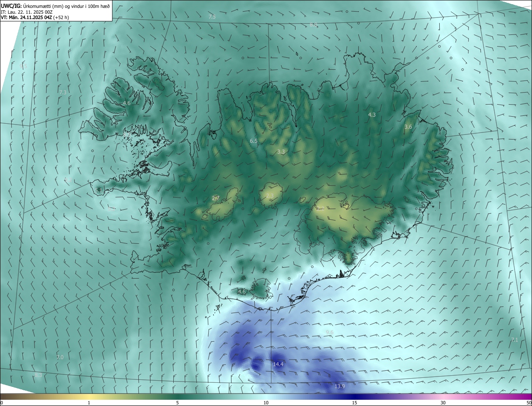Screen dimensions: 532x406
Task: Click the "10" tick on the colour scale
Action: pos(266,403)
